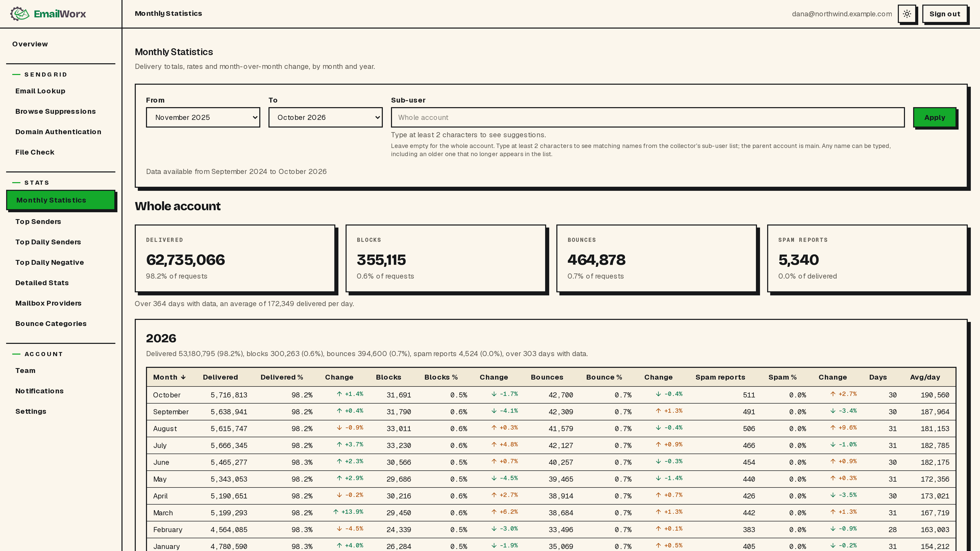
Task: Click the Blocks % column header
Action: click(x=441, y=377)
